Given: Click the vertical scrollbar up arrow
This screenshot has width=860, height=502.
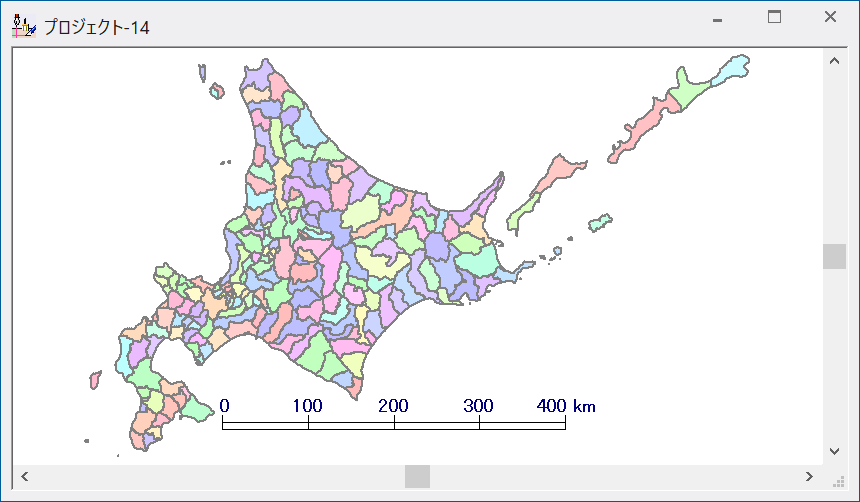Looking at the screenshot, I should (x=834, y=60).
